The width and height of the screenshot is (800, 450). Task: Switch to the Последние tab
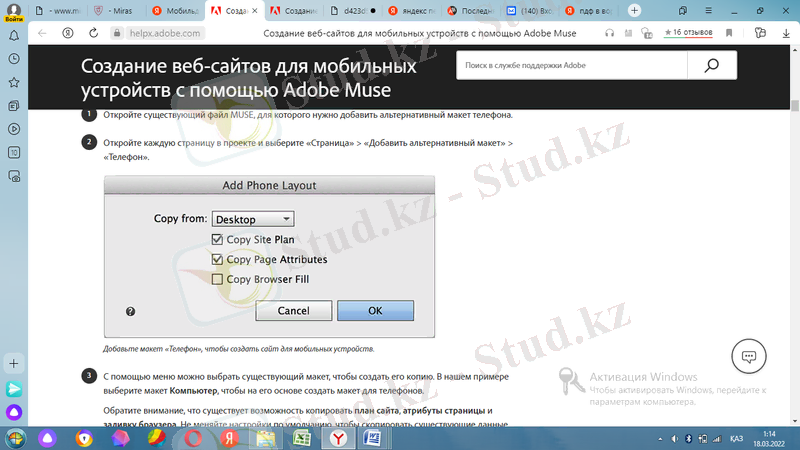click(x=471, y=11)
